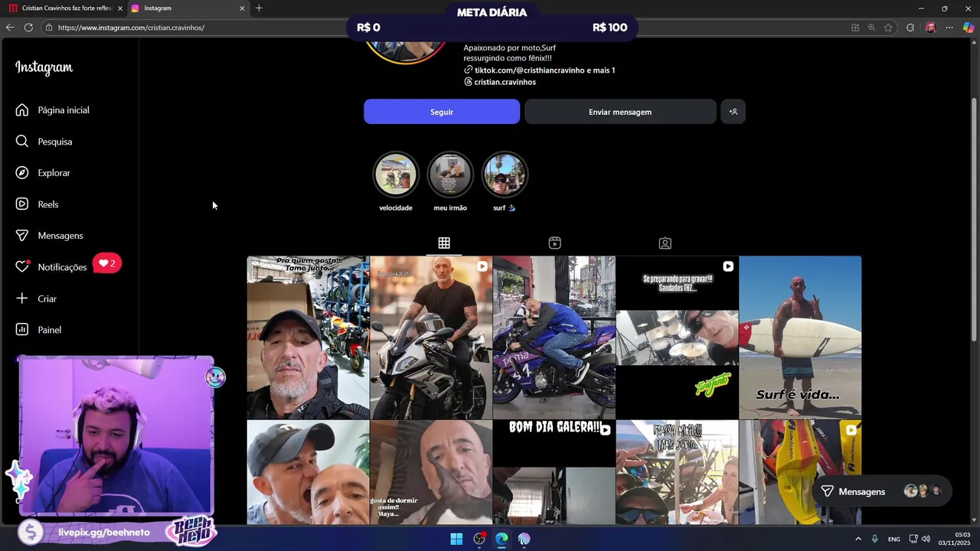
Task: Open volume control in system tray
Action: [x=926, y=539]
